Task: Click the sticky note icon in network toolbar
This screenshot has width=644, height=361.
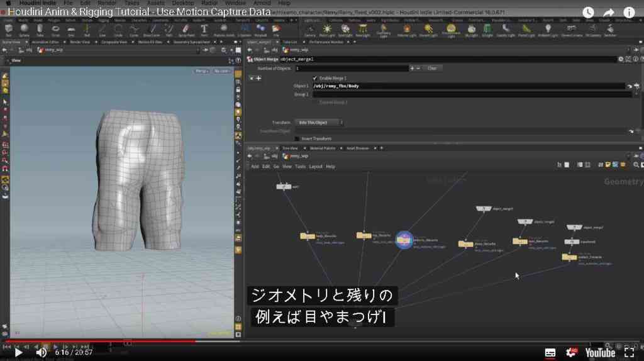Action: pyautogui.click(x=608, y=165)
